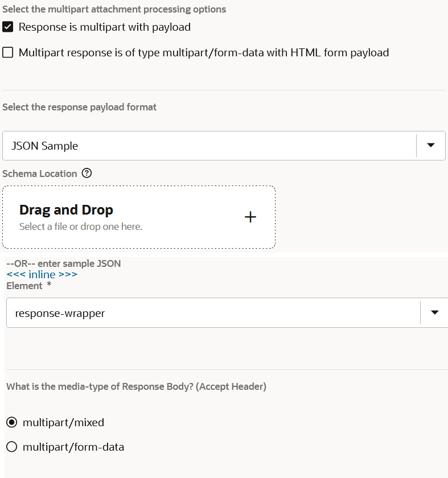Click the Schema Location help icon
448x478 pixels.
coord(87,174)
